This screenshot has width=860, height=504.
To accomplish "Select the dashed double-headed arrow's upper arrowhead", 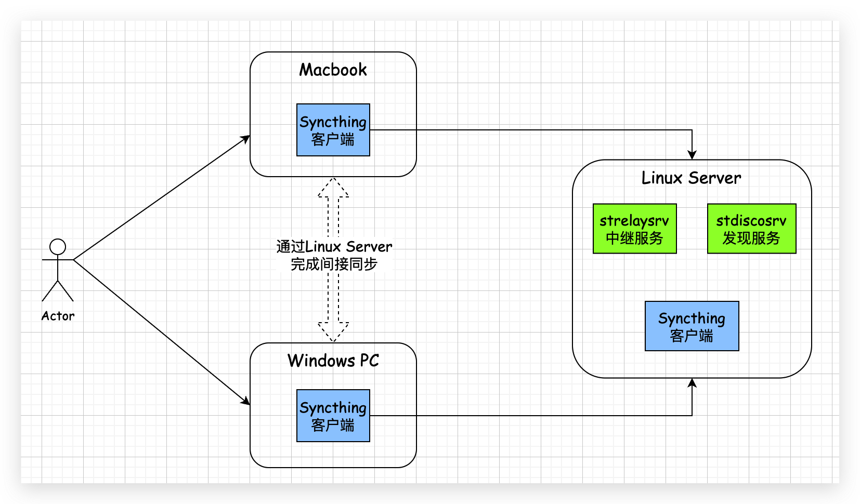I will [333, 188].
